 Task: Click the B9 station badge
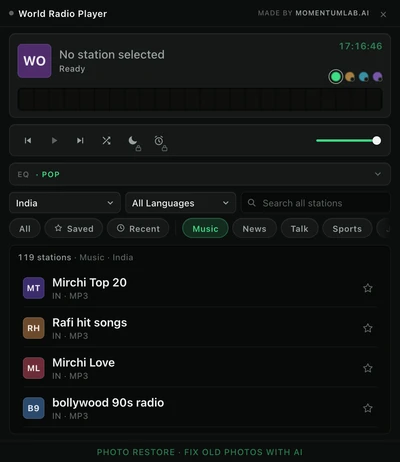coord(34,408)
